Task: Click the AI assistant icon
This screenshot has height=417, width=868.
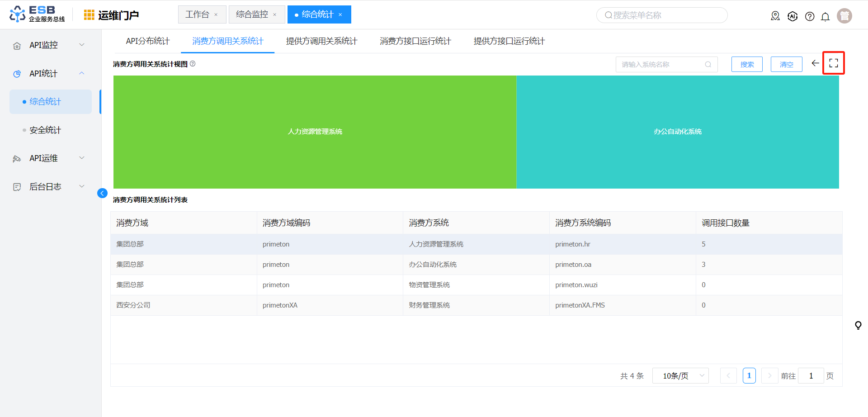Action: [793, 16]
